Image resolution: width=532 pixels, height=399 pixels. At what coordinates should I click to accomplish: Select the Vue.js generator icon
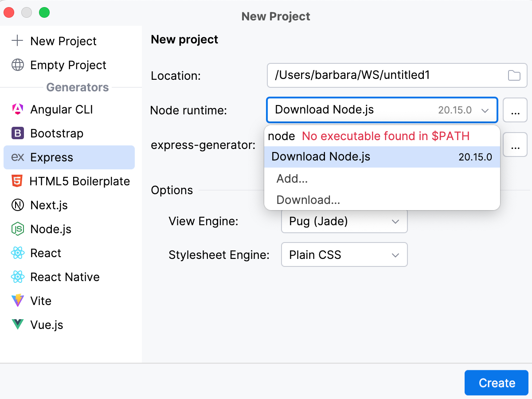click(x=18, y=325)
